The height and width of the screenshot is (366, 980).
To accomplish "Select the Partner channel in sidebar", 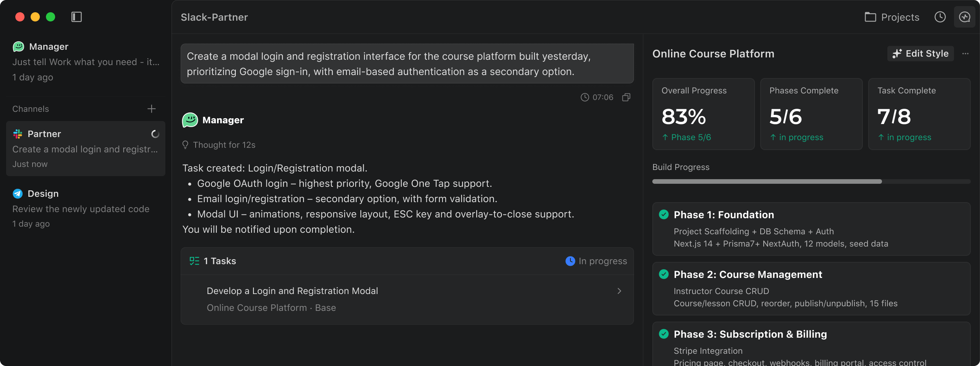I will [86, 149].
